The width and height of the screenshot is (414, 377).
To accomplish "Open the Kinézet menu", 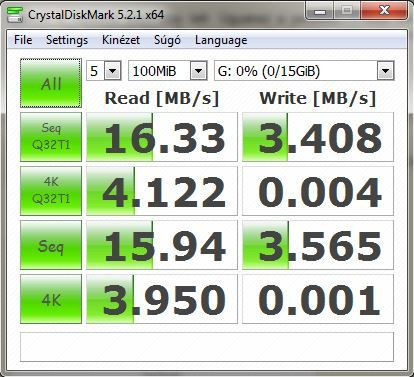I will (x=121, y=40).
